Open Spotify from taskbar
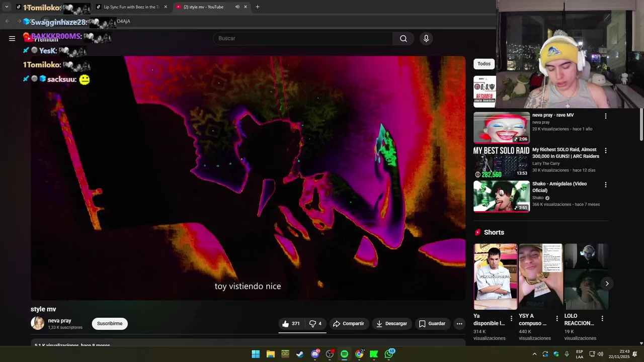 344,354
